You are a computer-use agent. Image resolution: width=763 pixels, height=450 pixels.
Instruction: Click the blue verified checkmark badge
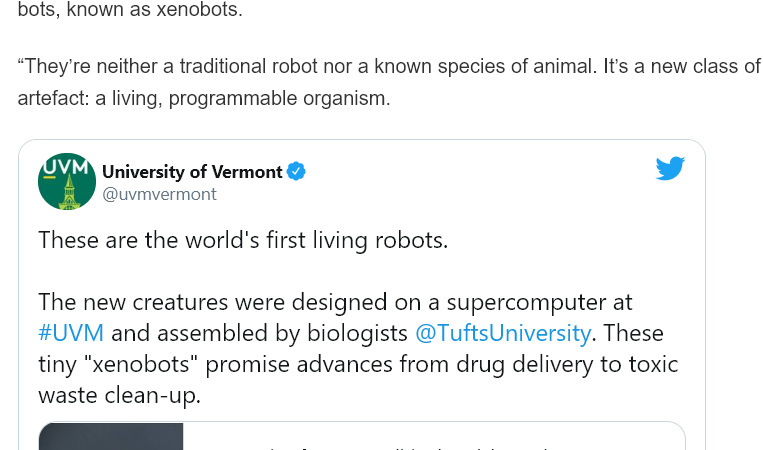pyautogui.click(x=296, y=172)
